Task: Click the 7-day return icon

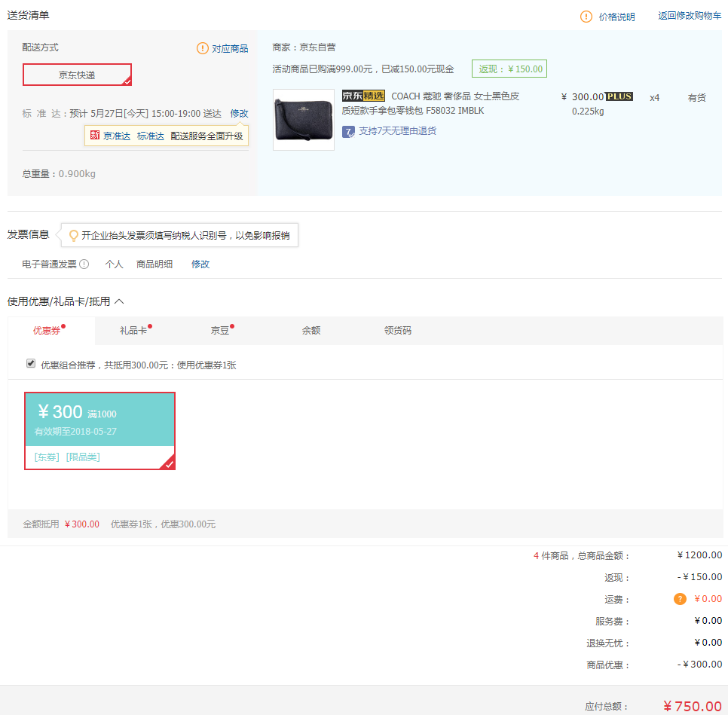Action: tap(348, 131)
